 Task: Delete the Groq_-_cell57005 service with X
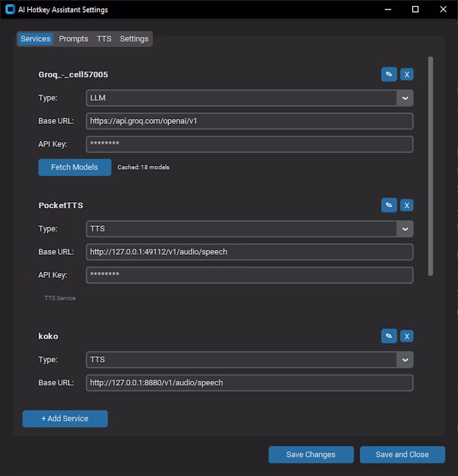click(407, 74)
